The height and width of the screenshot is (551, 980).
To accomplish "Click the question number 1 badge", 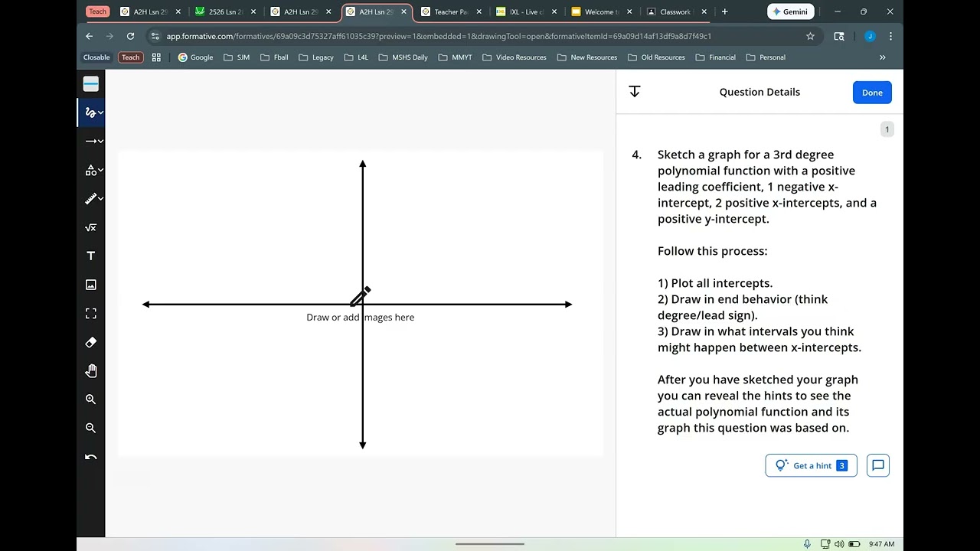I will (x=887, y=129).
